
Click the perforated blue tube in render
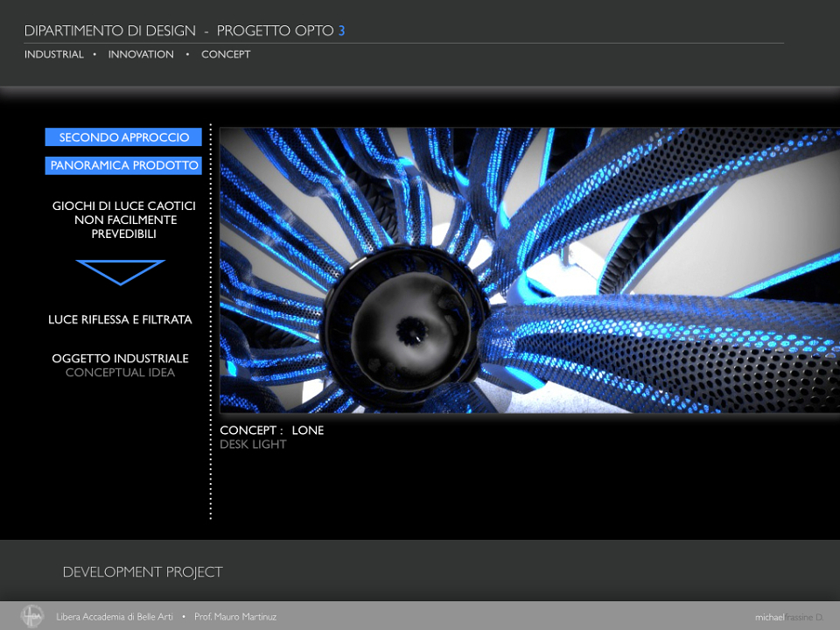[x=659, y=348]
